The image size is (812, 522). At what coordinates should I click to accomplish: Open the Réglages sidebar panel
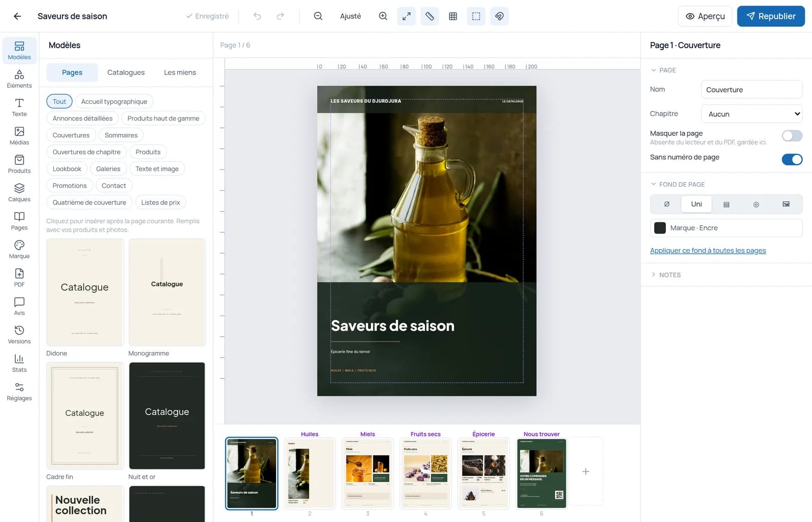19,392
